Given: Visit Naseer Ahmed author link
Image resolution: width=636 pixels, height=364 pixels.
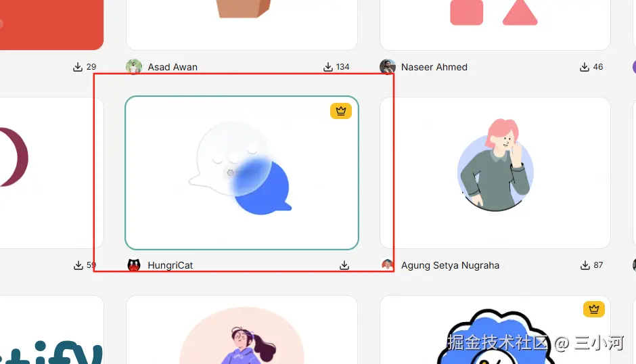Looking at the screenshot, I should point(434,67).
